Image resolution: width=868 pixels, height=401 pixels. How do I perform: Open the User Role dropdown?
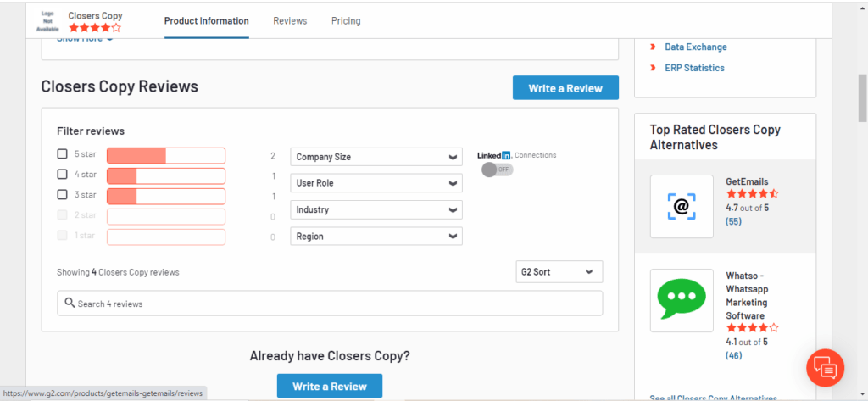coord(376,183)
